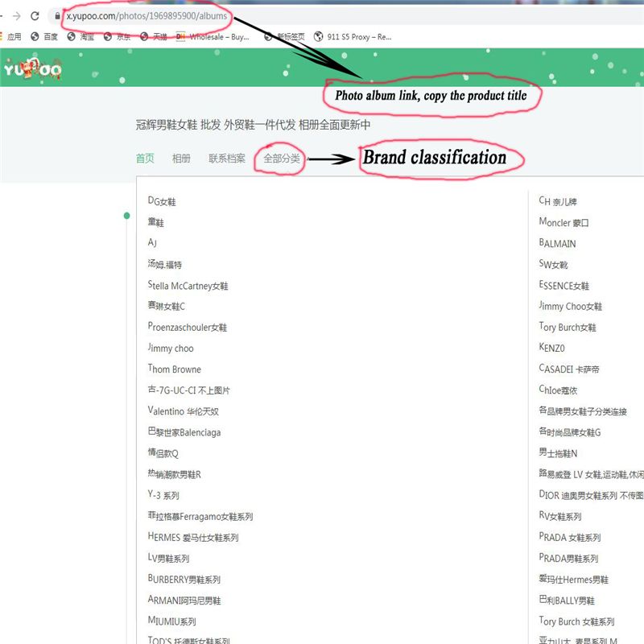The image size is (644, 644).
Task: Open the 京东 bookmark
Action: point(118,36)
